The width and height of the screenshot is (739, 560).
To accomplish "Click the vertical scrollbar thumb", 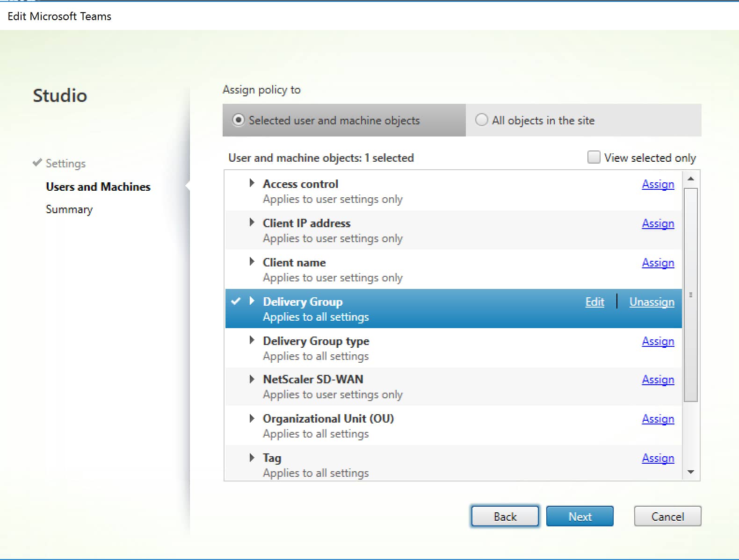I will coord(690,295).
